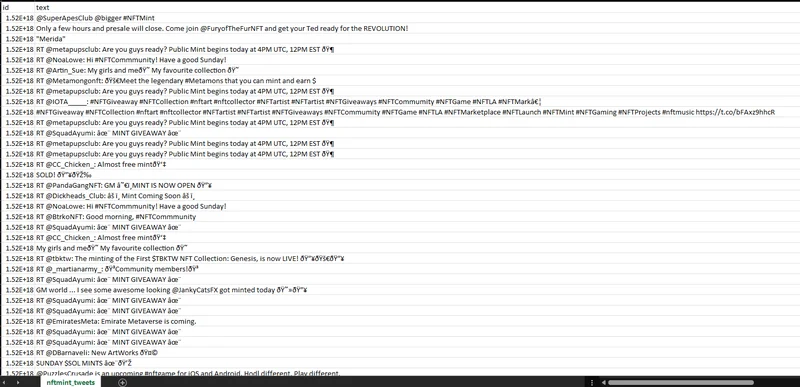Select the cell "SUNDAY $SOL MINTS"

click(x=84, y=363)
